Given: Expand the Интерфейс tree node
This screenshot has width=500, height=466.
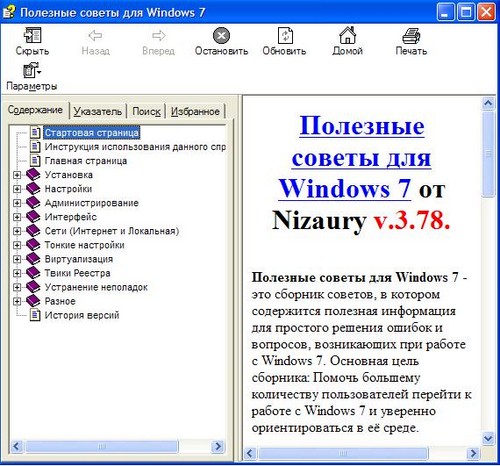Looking at the screenshot, I should (x=17, y=217).
